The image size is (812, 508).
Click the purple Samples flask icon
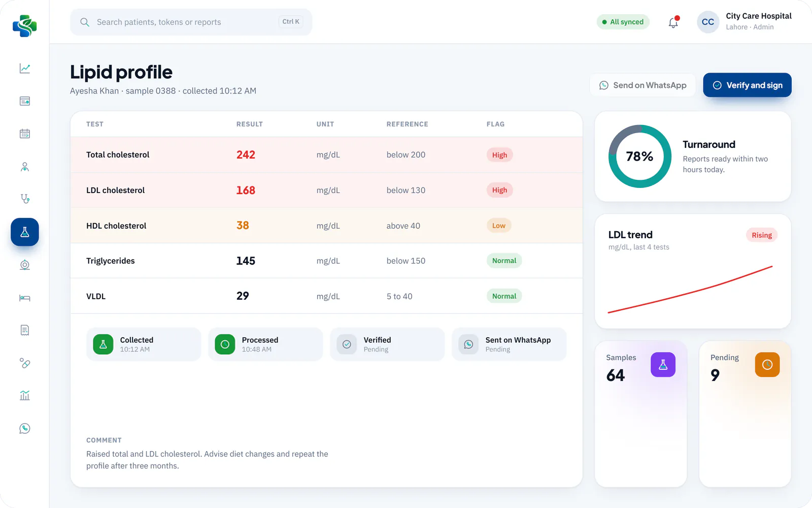[663, 365]
